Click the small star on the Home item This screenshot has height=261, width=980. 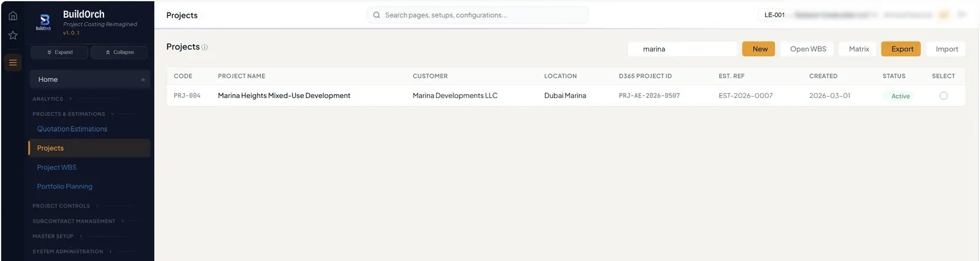(x=143, y=80)
